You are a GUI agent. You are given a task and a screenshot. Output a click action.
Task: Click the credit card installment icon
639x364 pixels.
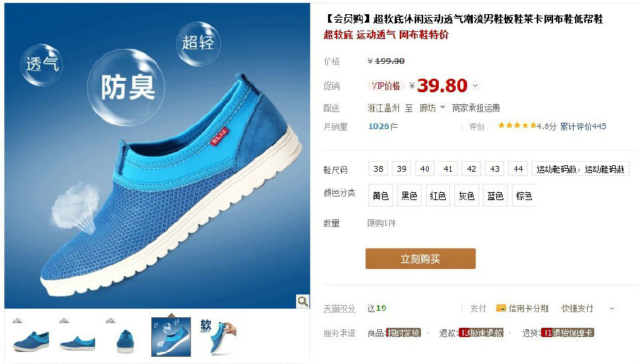coord(501,308)
